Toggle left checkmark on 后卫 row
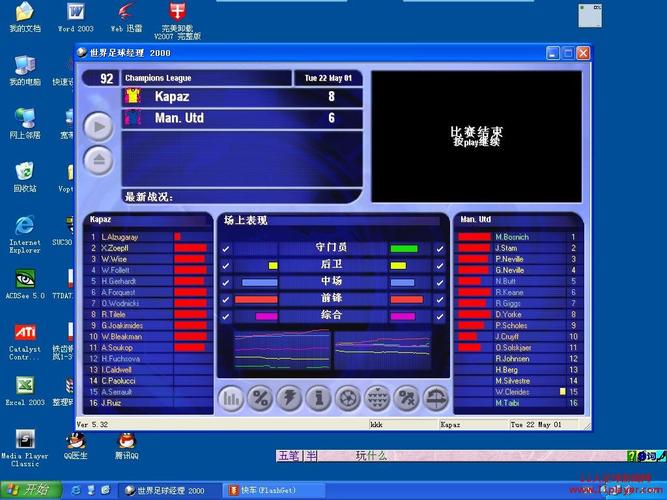This screenshot has width=667, height=500. (226, 266)
